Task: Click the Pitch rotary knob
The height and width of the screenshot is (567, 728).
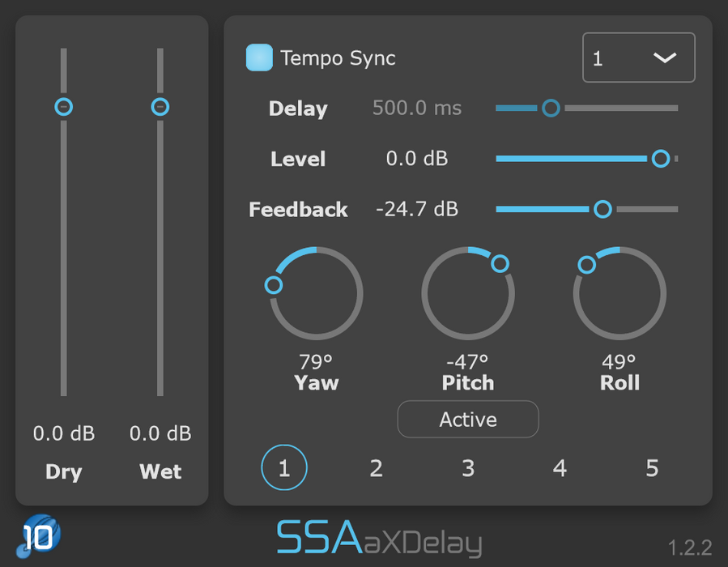Action: [468, 293]
